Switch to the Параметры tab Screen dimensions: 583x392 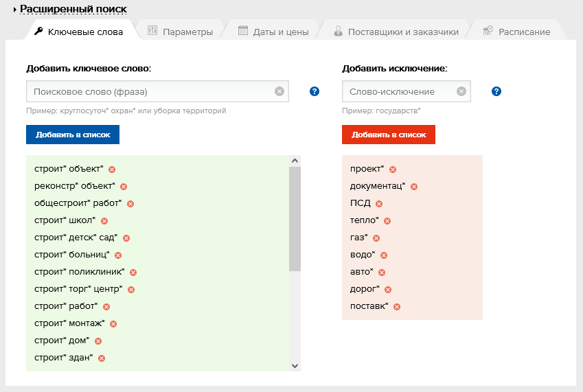(x=181, y=32)
